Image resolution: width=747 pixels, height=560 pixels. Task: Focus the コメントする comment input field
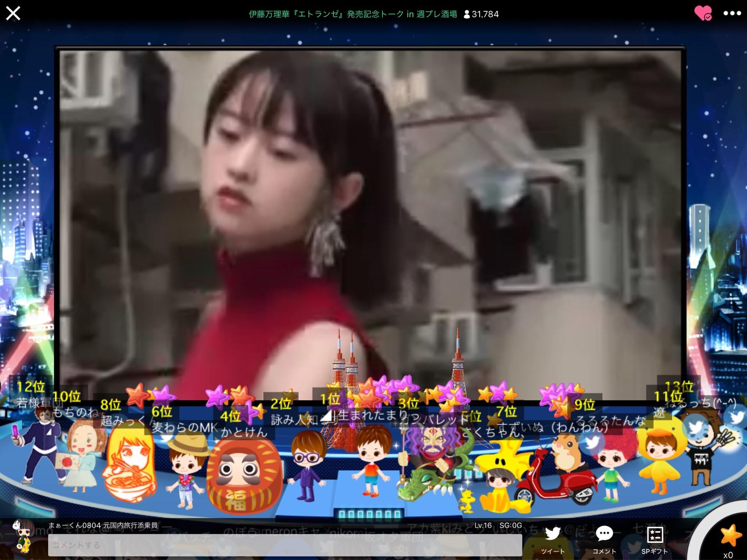click(x=285, y=545)
